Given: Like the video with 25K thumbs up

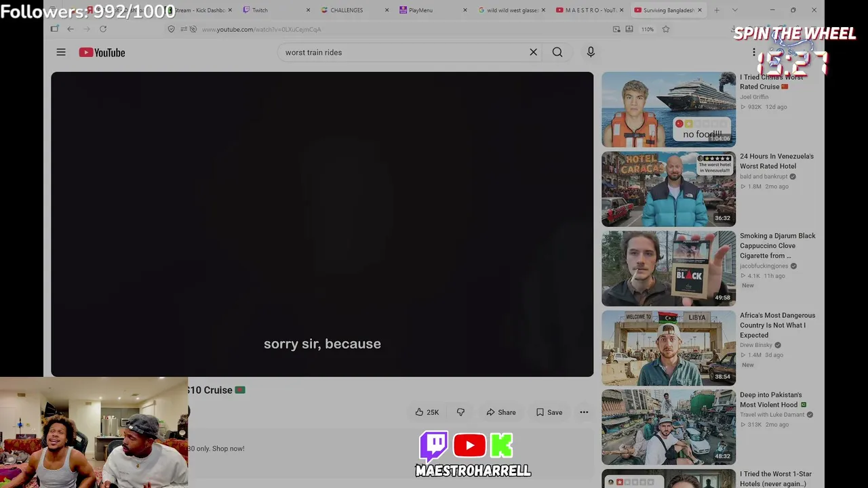Looking at the screenshot, I should (427, 412).
